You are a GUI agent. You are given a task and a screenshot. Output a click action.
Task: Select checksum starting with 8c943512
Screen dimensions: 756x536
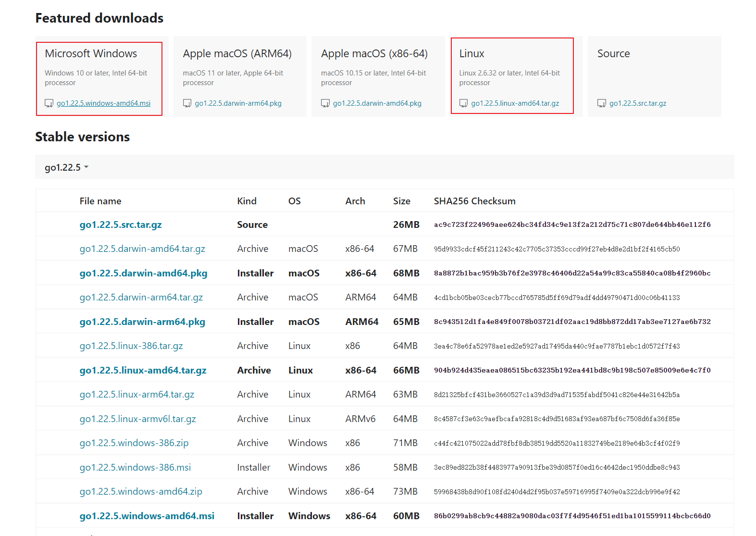click(572, 322)
